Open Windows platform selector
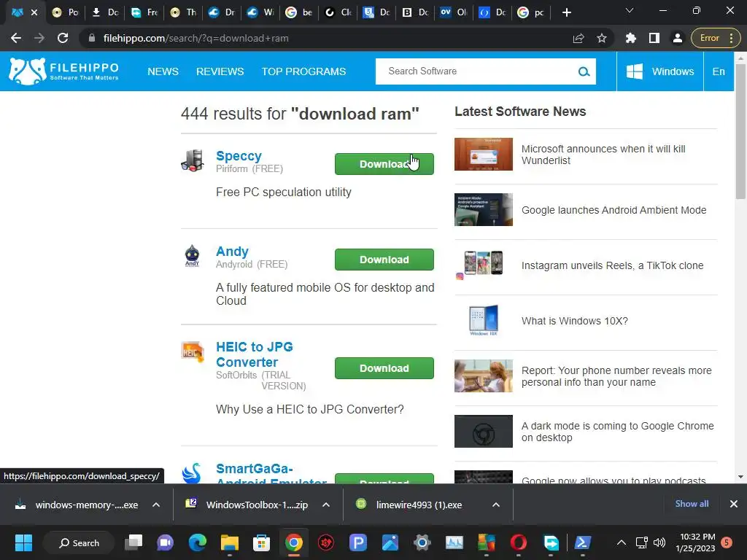This screenshot has width=747, height=560. pyautogui.click(x=660, y=71)
